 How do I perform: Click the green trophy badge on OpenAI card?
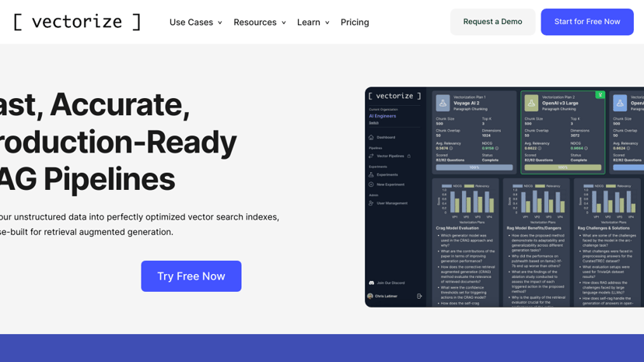(600, 95)
